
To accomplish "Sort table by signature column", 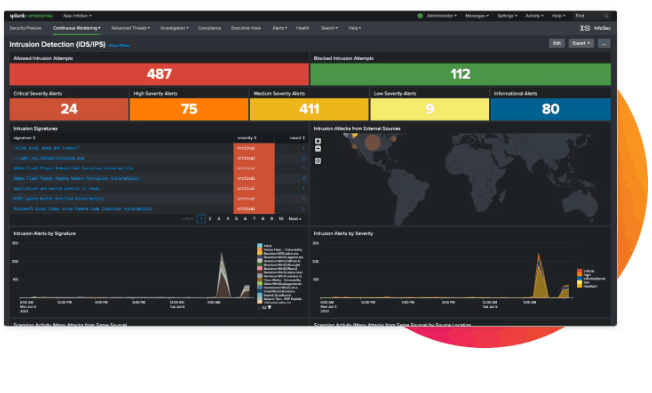I will [x=25, y=138].
